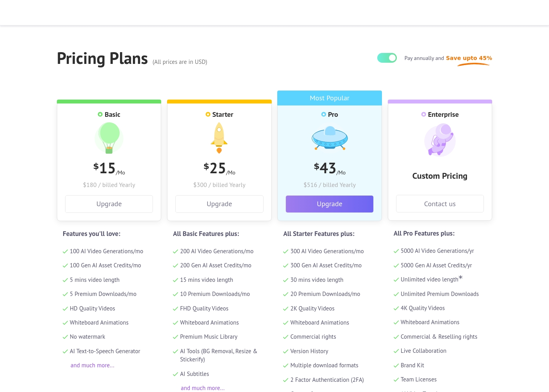Click the Custom Pricing heading
The image size is (549, 392).
click(x=440, y=176)
